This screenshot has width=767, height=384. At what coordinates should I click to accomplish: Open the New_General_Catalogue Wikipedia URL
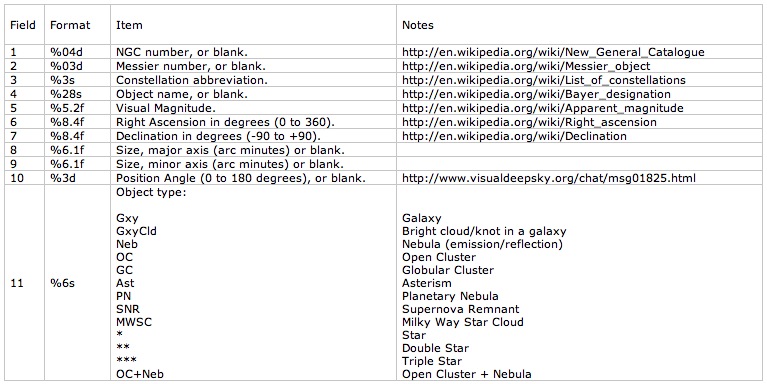(x=553, y=52)
